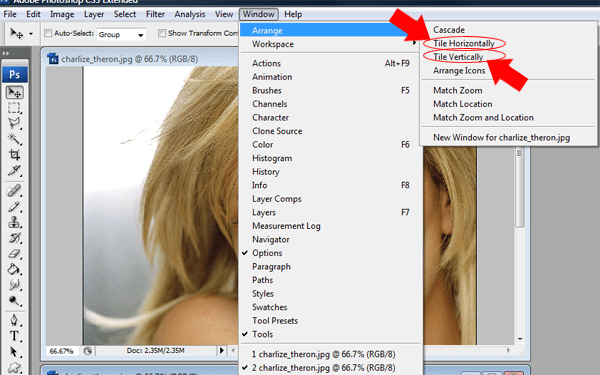Open the Select menu

click(125, 14)
